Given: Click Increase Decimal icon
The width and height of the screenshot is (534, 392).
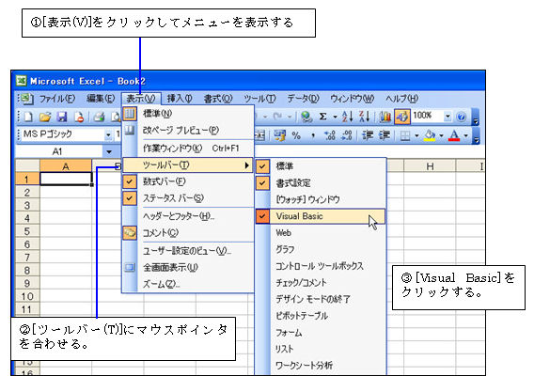Looking at the screenshot, I should (x=330, y=135).
